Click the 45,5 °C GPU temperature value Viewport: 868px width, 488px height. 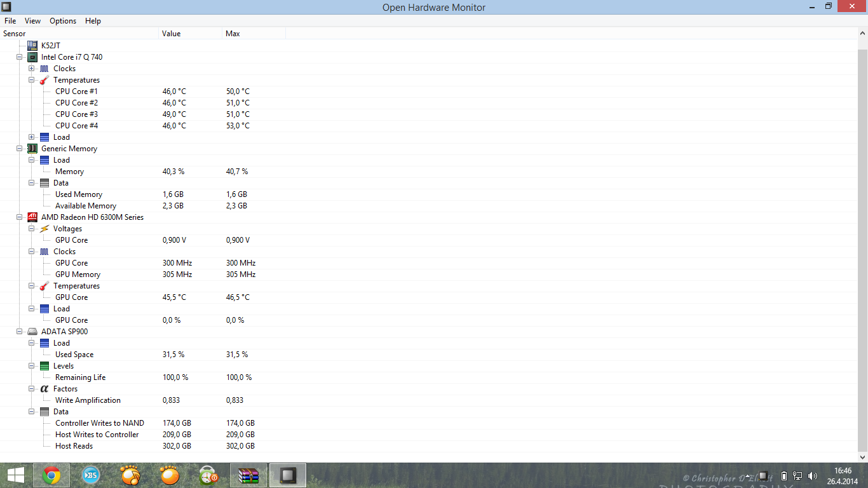pos(174,297)
